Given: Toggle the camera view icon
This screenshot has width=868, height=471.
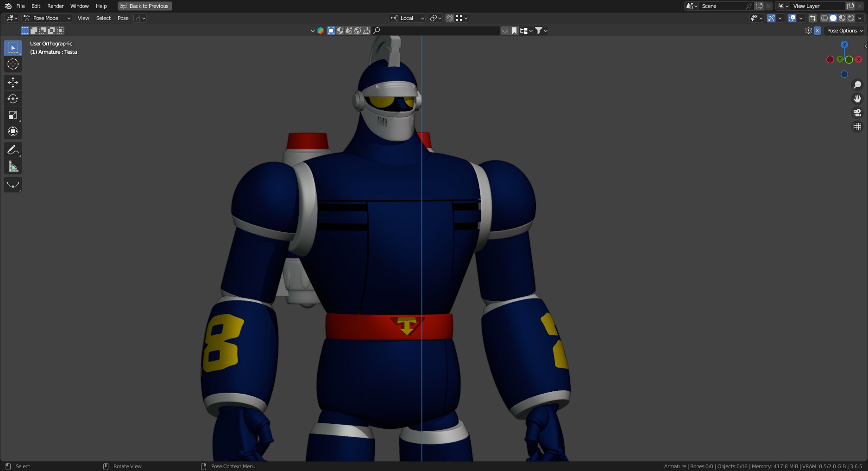Looking at the screenshot, I should click(x=857, y=113).
